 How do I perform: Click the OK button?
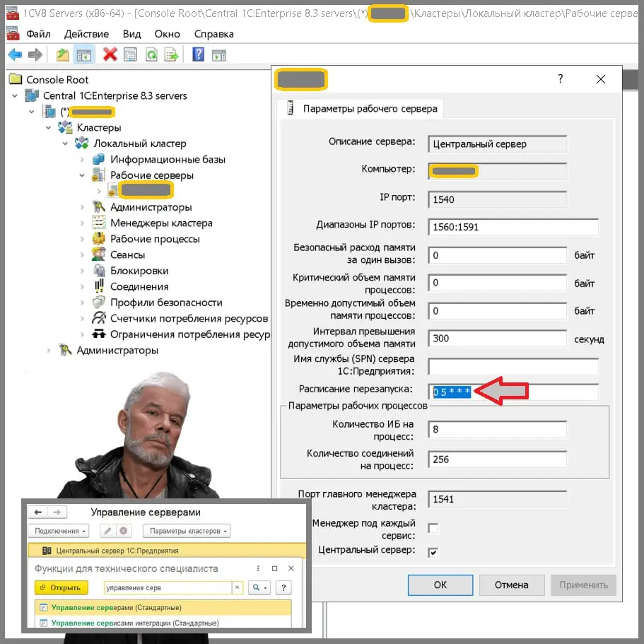(x=440, y=585)
